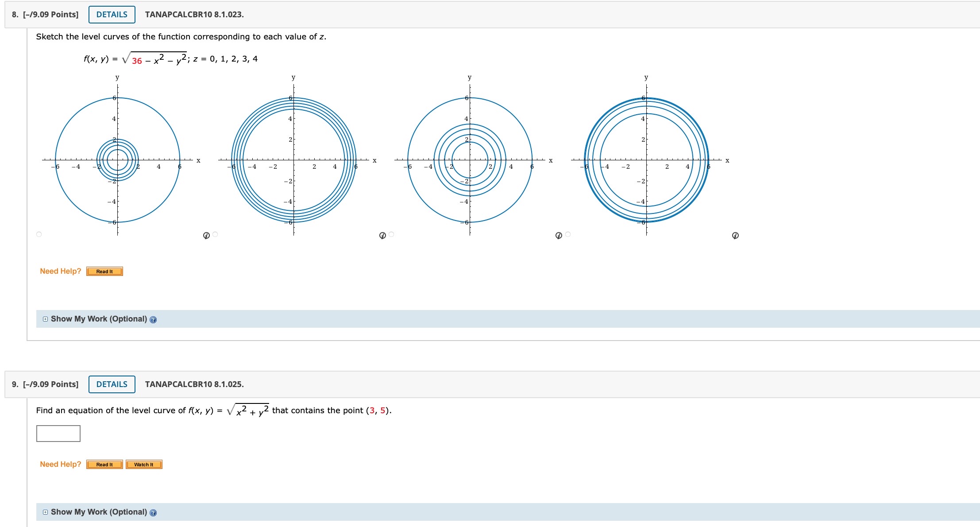
Task: Click the Read It button in question 9
Action: click(104, 465)
